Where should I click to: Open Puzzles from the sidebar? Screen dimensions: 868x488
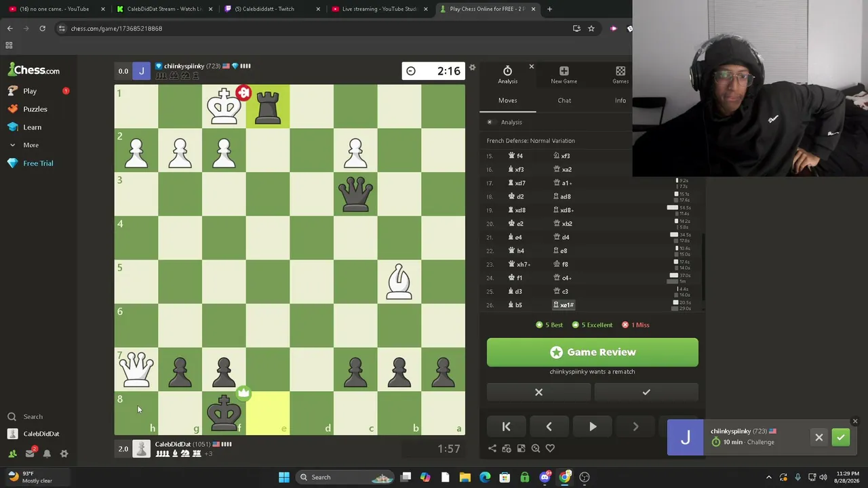click(x=35, y=109)
